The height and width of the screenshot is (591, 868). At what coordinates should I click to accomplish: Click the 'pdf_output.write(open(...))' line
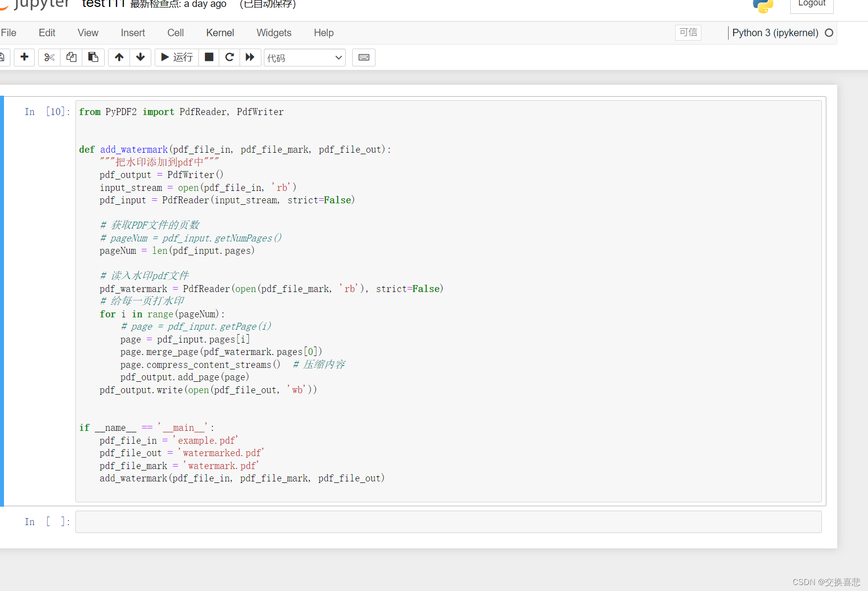click(208, 390)
